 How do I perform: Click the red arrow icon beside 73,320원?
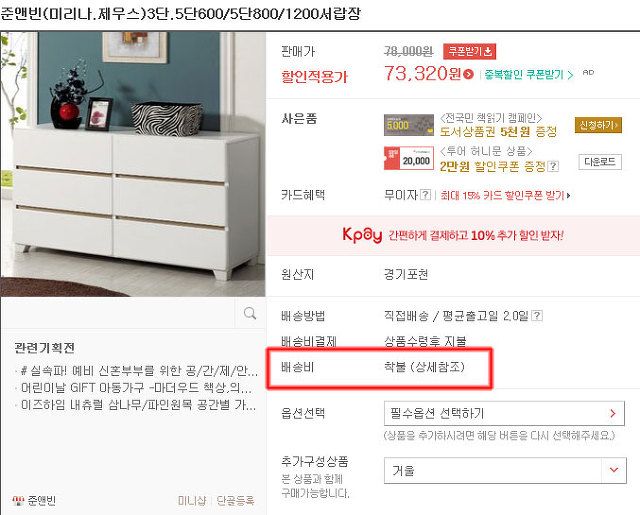469,74
